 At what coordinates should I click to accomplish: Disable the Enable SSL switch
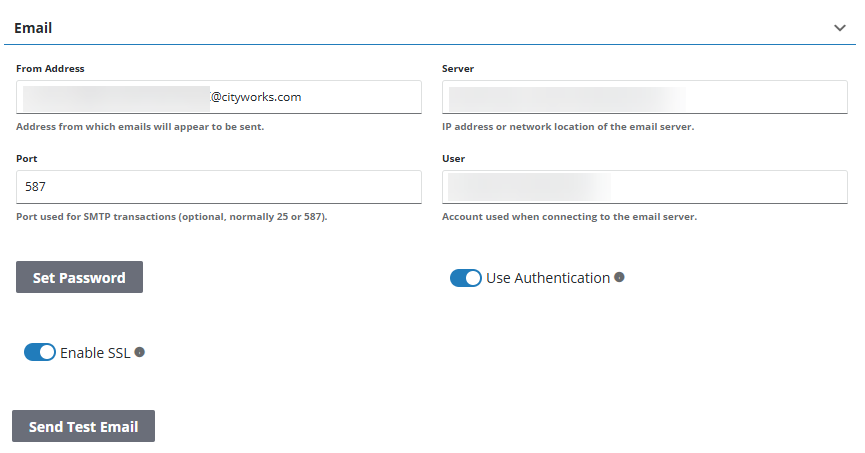click(40, 352)
